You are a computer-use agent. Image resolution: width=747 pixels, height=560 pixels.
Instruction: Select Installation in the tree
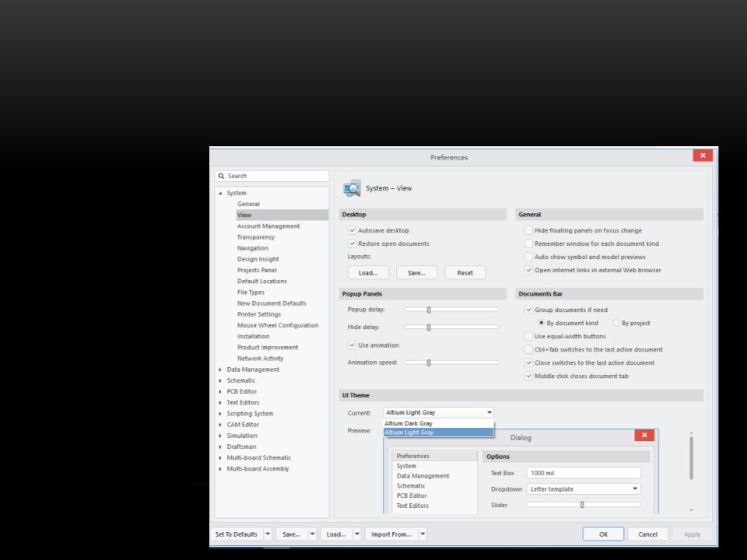[253, 336]
